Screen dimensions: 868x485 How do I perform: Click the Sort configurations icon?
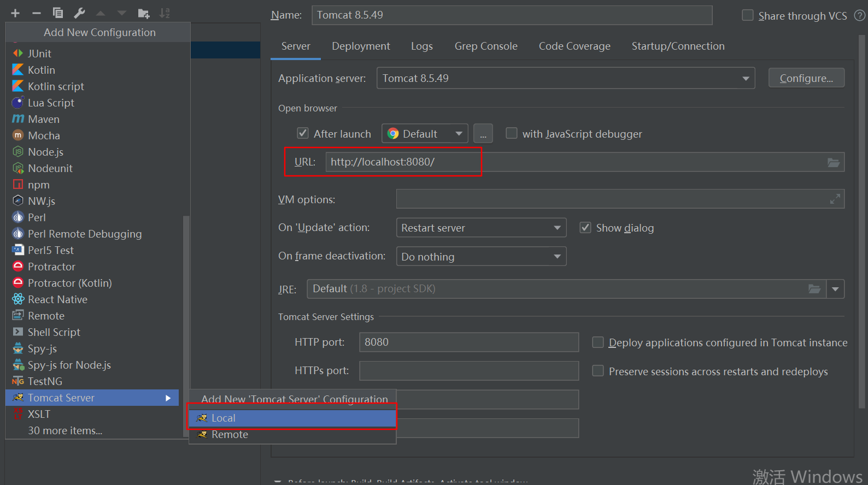[165, 13]
